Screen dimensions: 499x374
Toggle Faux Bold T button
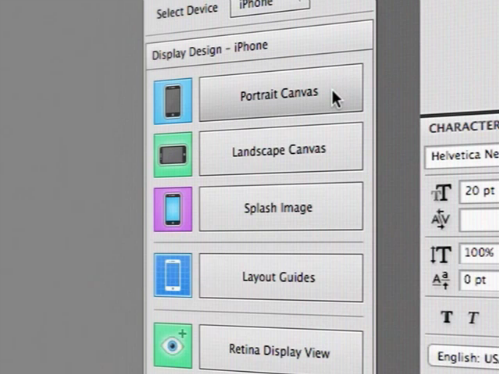[x=447, y=317]
